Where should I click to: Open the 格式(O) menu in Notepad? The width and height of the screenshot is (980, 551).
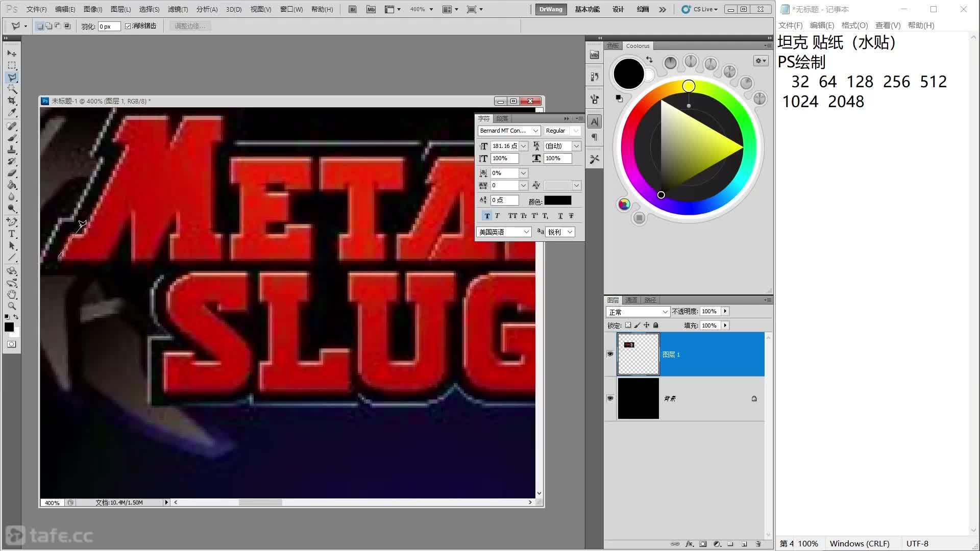(x=854, y=26)
